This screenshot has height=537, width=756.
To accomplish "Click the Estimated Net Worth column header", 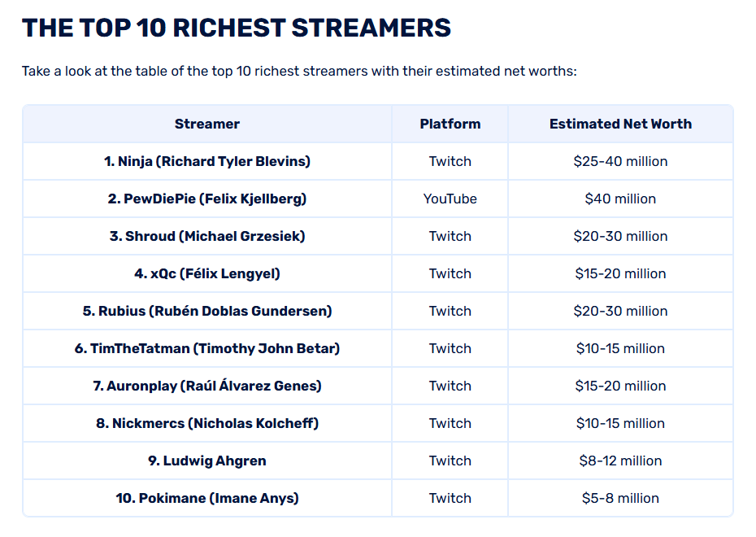I will 620,124.
